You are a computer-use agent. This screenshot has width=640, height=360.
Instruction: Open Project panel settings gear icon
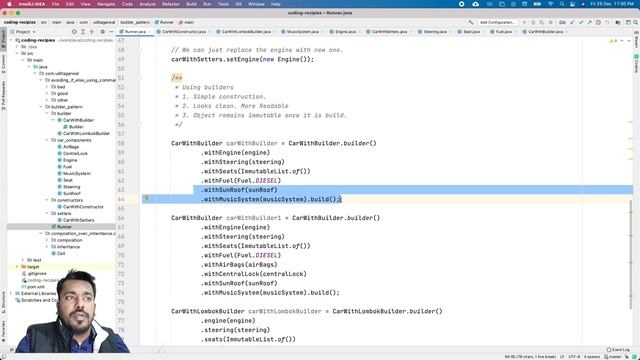pyautogui.click(x=102, y=31)
